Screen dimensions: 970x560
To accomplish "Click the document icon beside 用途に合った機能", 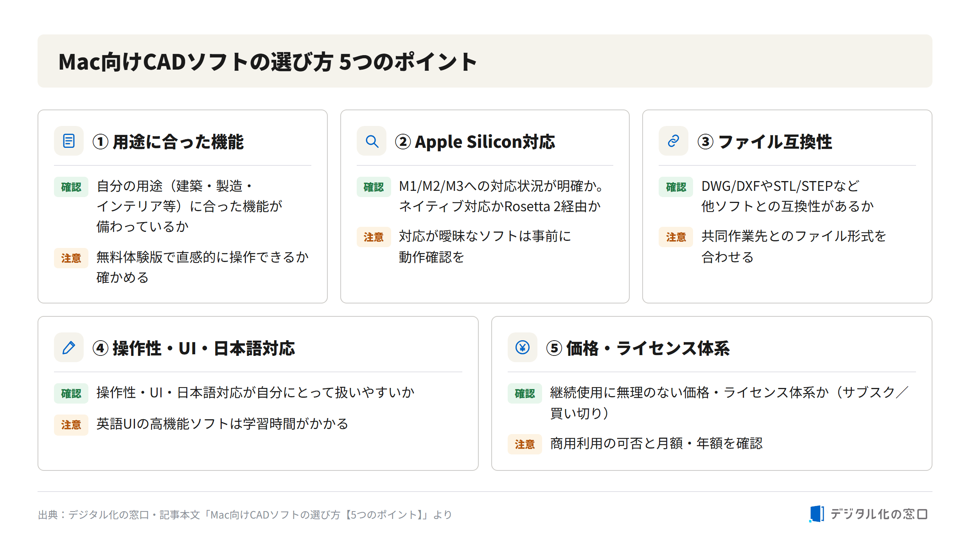I will coord(69,141).
